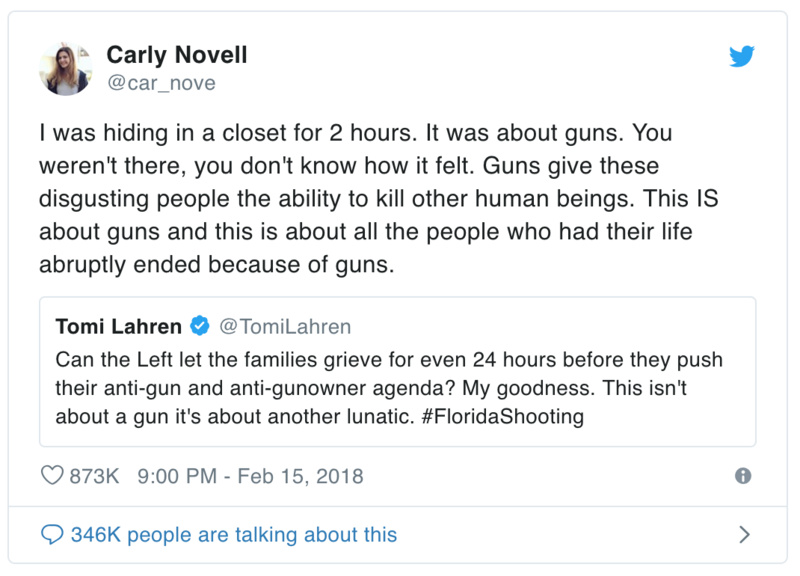
Task: Click the Twitter bird logo
Action: pos(741,56)
